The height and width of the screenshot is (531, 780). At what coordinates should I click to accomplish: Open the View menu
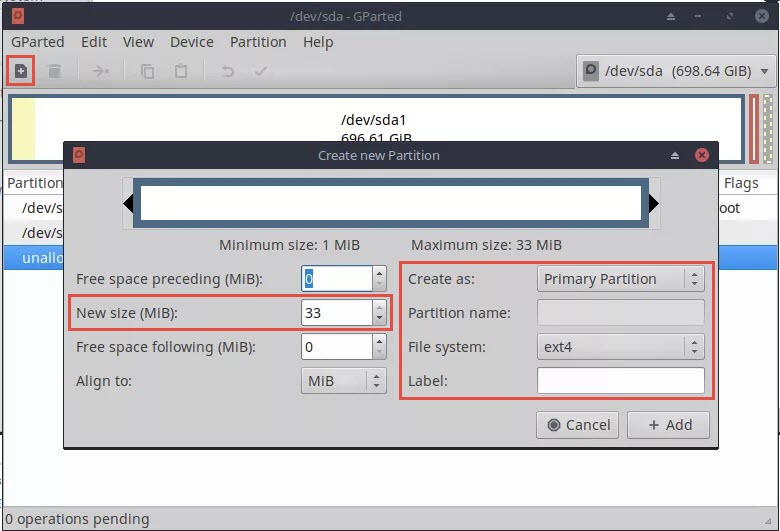(138, 42)
